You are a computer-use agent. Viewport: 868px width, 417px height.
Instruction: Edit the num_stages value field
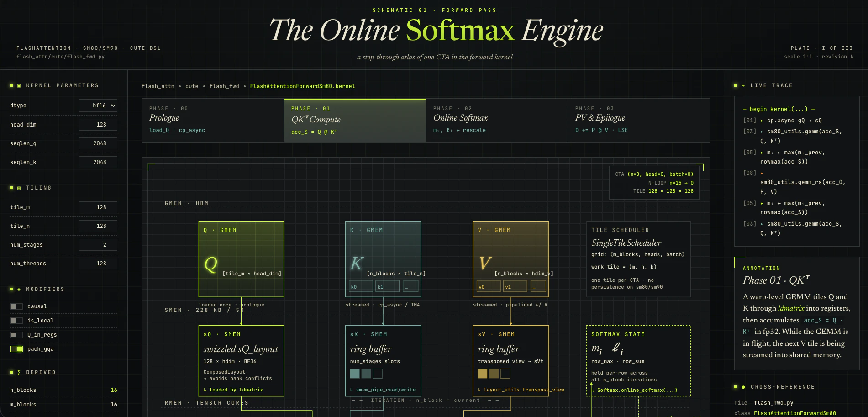pyautogui.click(x=98, y=245)
